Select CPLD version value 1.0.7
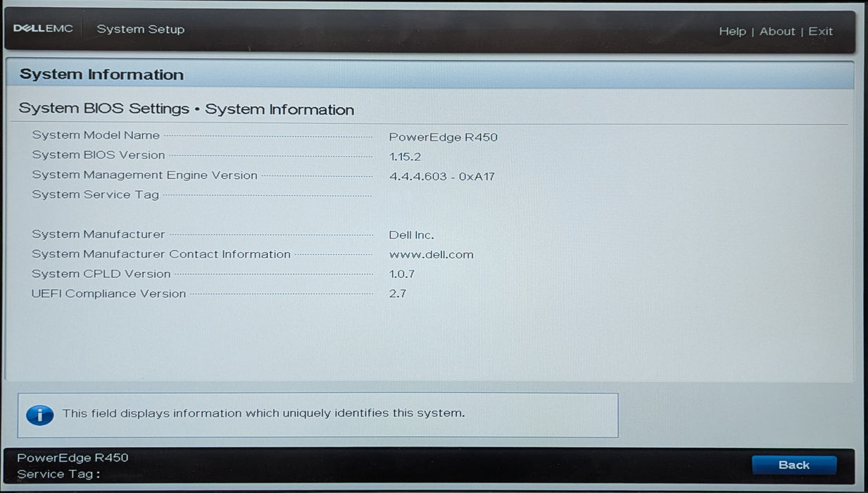 [402, 275]
